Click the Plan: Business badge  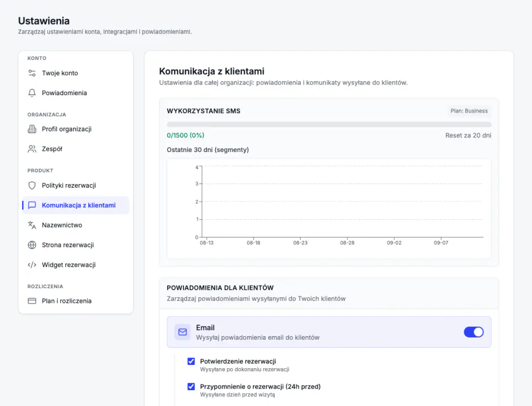469,111
